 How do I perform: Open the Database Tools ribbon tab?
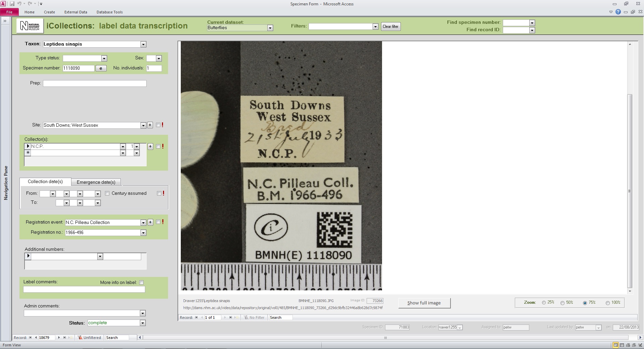pos(110,12)
